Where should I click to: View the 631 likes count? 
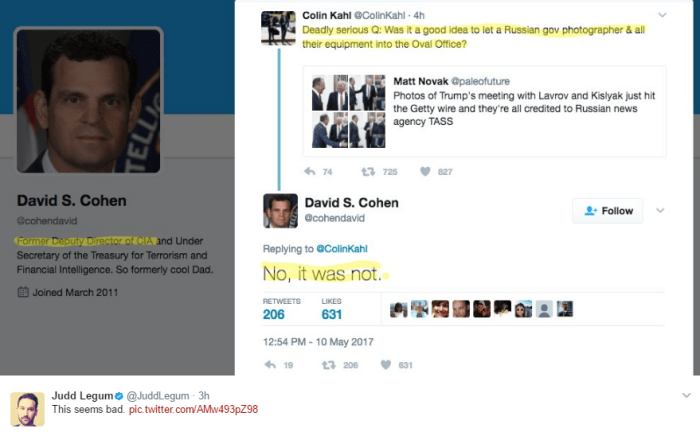pyautogui.click(x=332, y=314)
